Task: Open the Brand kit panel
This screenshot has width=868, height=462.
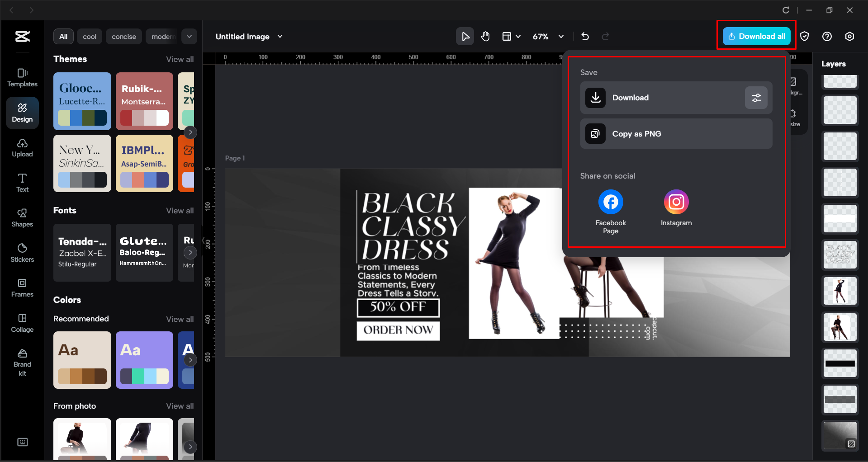Action: tap(22, 361)
